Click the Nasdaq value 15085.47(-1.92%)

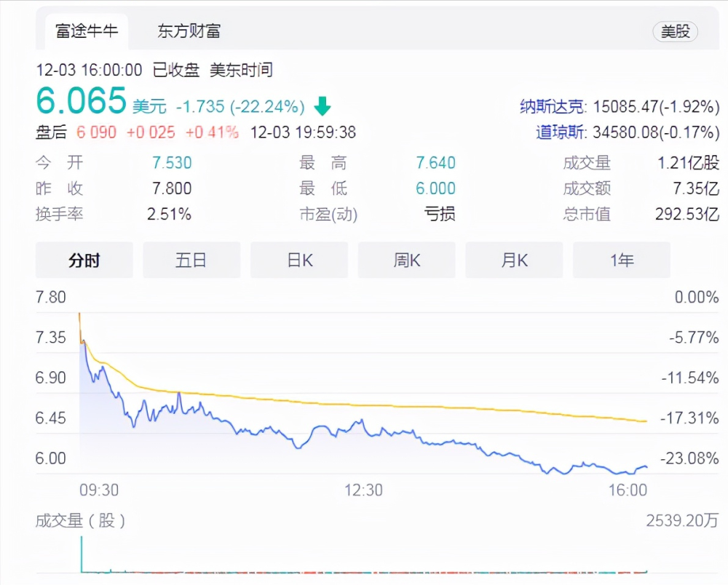[x=656, y=107]
